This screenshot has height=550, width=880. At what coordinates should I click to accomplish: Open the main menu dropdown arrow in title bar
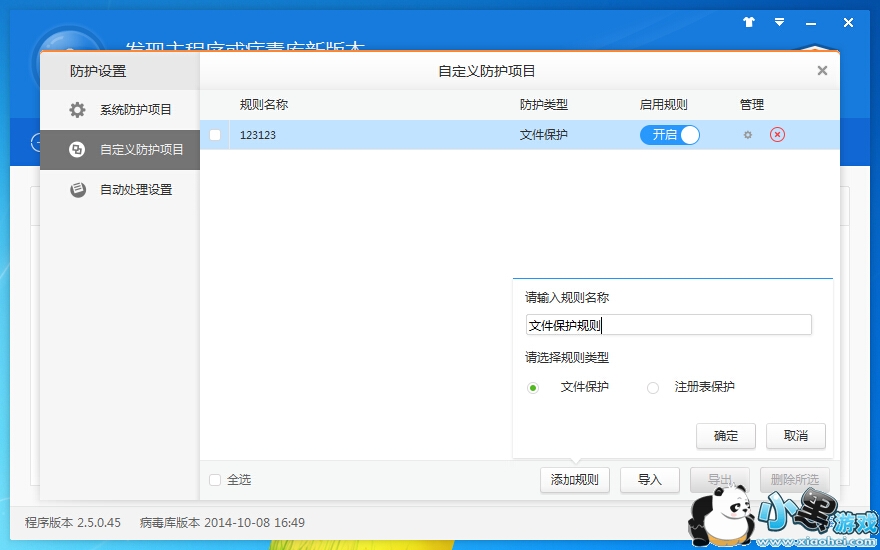tap(780, 22)
